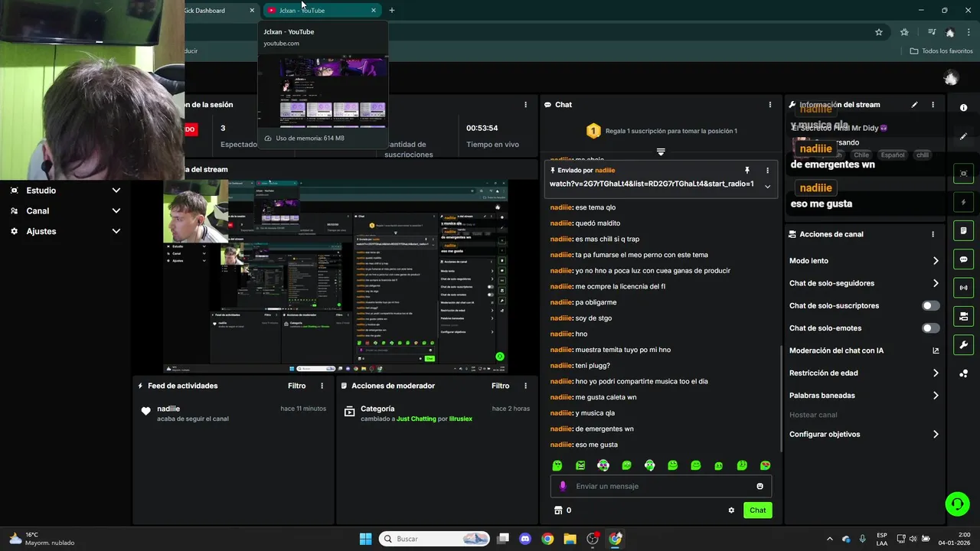Click the broadcast signal icon in right sidebar
The width and height of the screenshot is (980, 551).
click(x=963, y=288)
